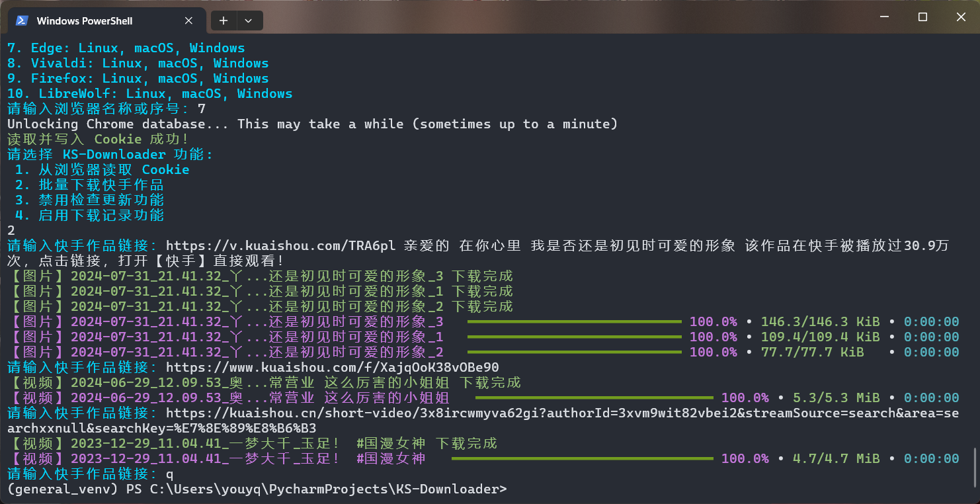
Task: Select the Windows PowerShell tab
Action: (x=106, y=21)
